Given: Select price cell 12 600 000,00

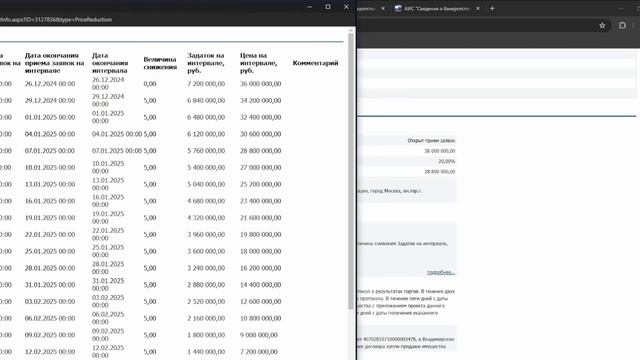Looking at the screenshot, I should click(260, 301).
